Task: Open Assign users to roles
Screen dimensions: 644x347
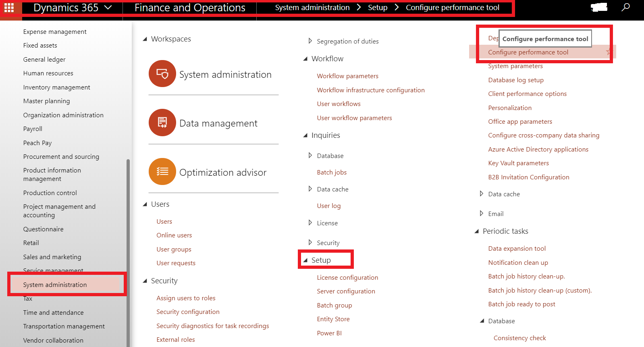Action: (x=186, y=298)
